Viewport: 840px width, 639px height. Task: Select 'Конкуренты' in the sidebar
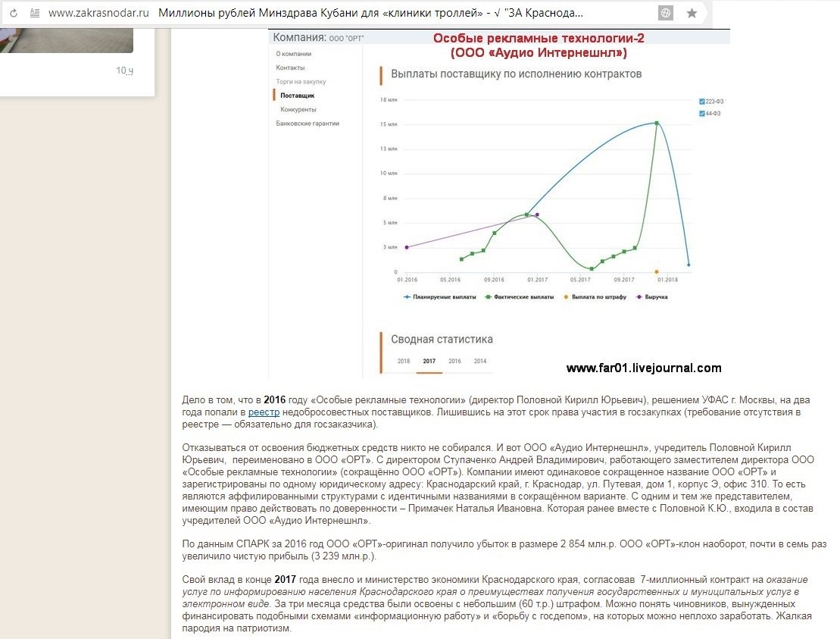click(x=298, y=109)
